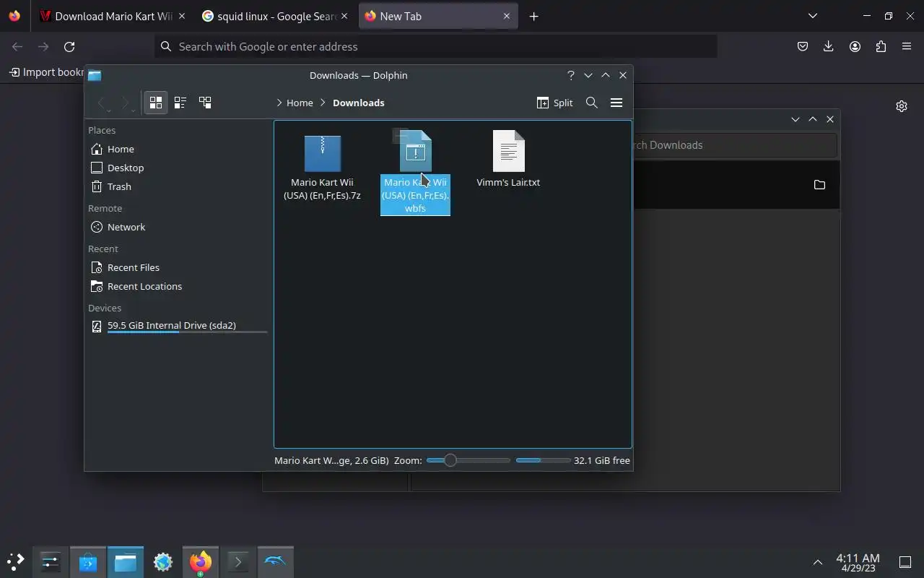Open web browser globe icon in taskbar
The width and height of the screenshot is (924, 578).
coord(163,561)
